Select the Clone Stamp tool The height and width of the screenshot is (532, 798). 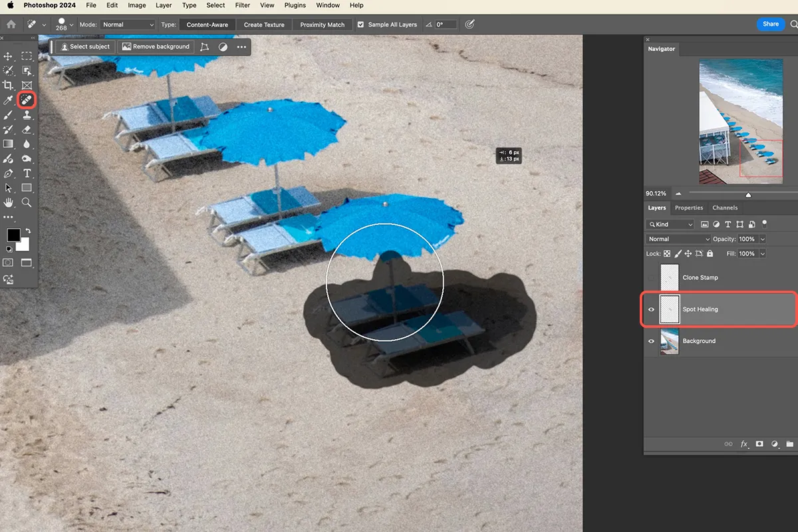point(27,114)
